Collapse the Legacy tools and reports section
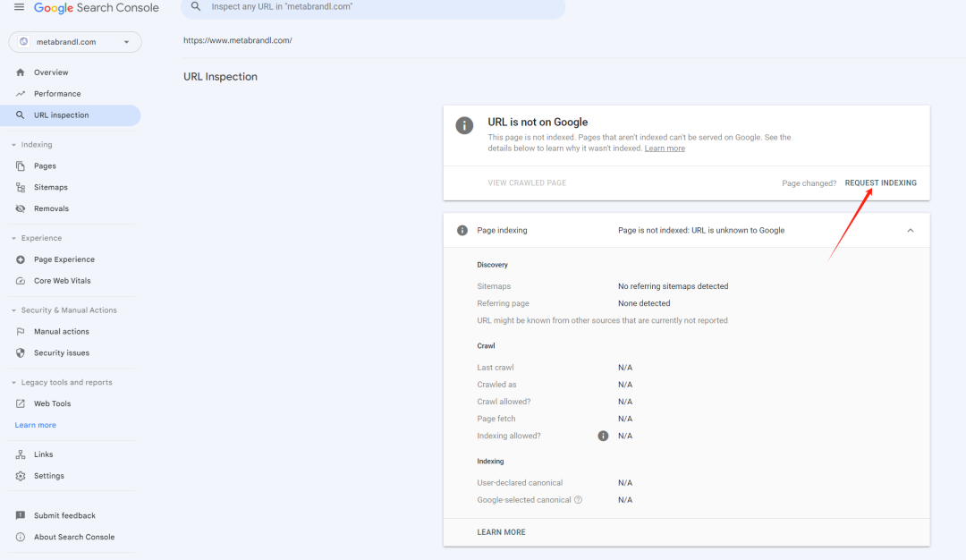 (x=13, y=383)
